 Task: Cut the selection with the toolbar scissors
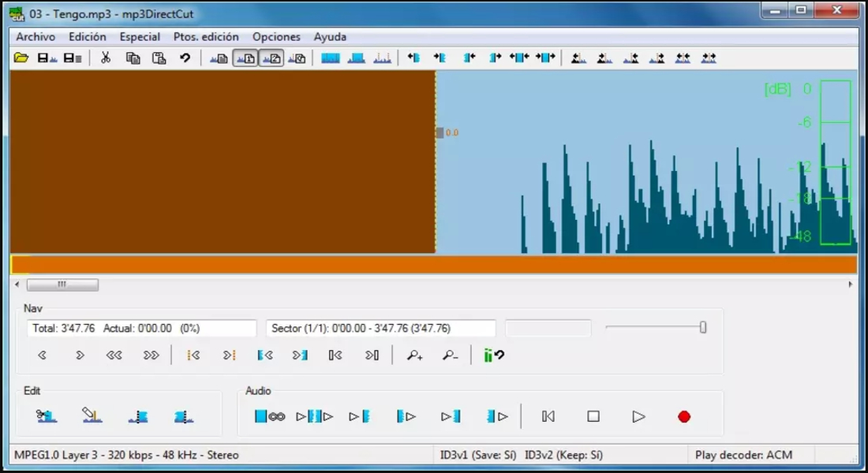(105, 58)
